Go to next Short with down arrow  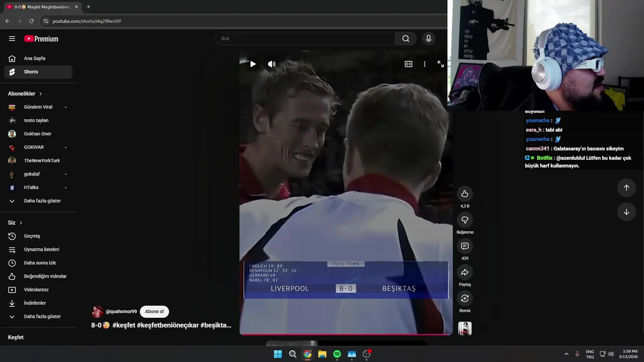(626, 212)
